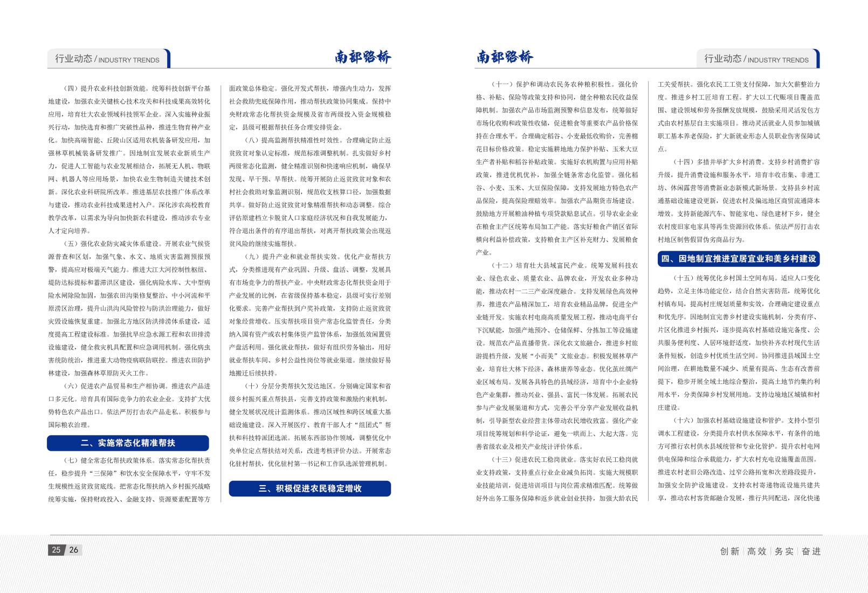Click paragraph start '（五）强化农业防灾减灾体系建设'
The width and height of the screenshot is (868, 593).
111,244
